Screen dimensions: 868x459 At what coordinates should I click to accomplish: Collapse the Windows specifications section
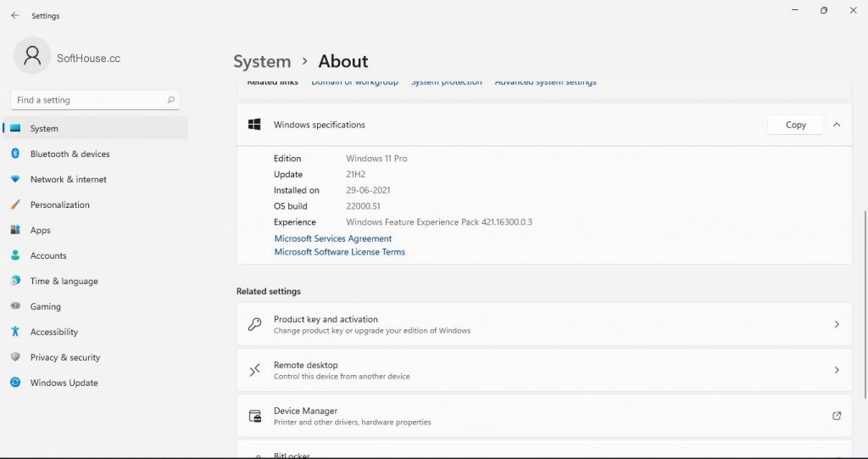(x=837, y=125)
